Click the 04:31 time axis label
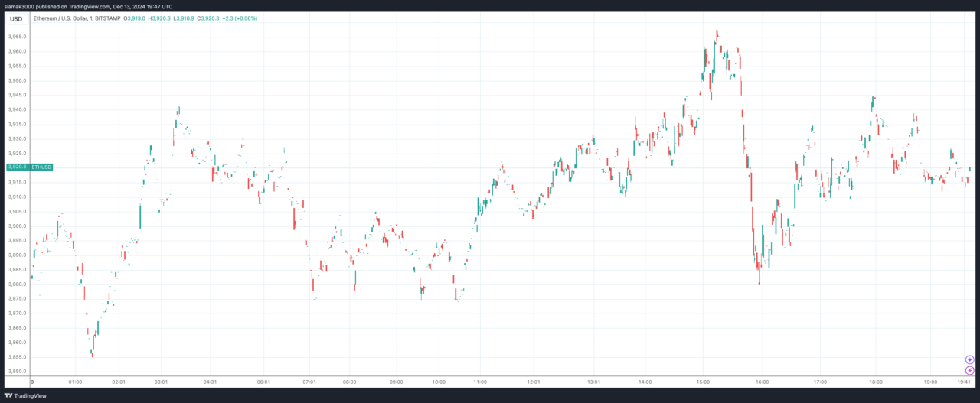The image size is (980, 403). [x=208, y=382]
